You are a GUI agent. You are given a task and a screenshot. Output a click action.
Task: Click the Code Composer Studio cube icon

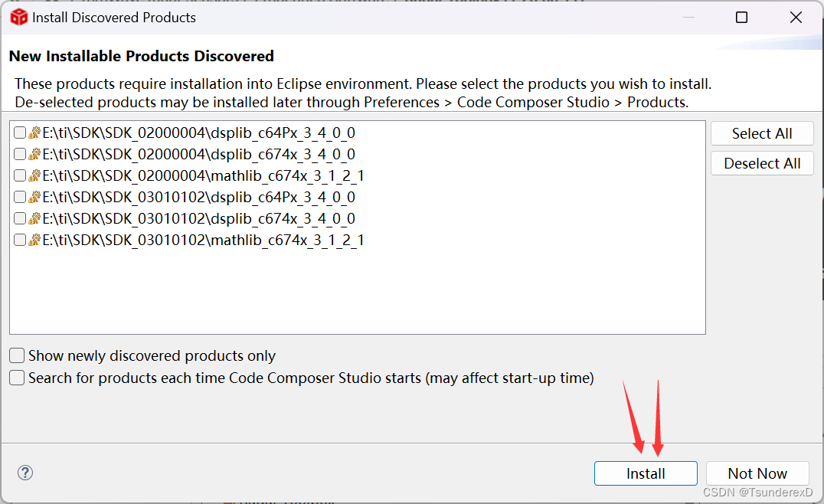click(19, 17)
